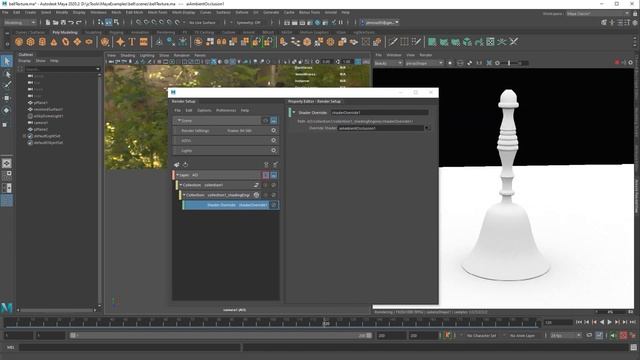Create a polygon sphere from the shelf
Viewport: 640px width, 360px height.
pos(19,42)
